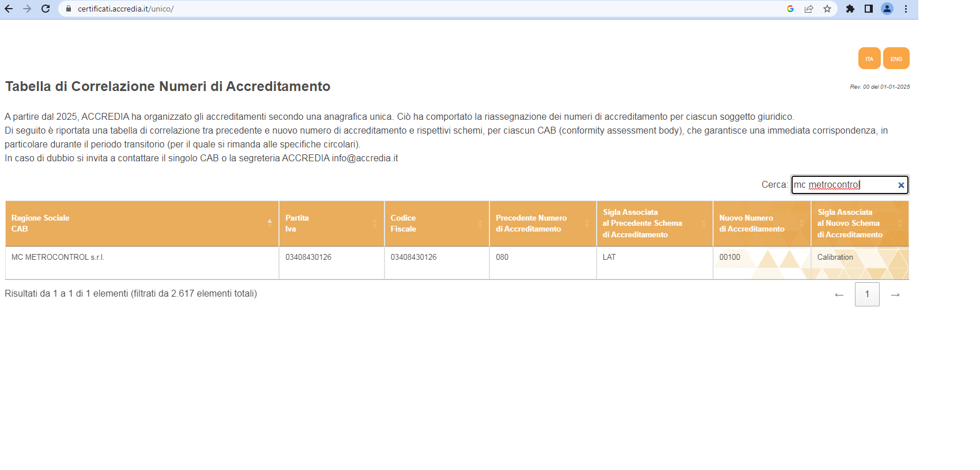Select pagination page 1

(x=867, y=294)
